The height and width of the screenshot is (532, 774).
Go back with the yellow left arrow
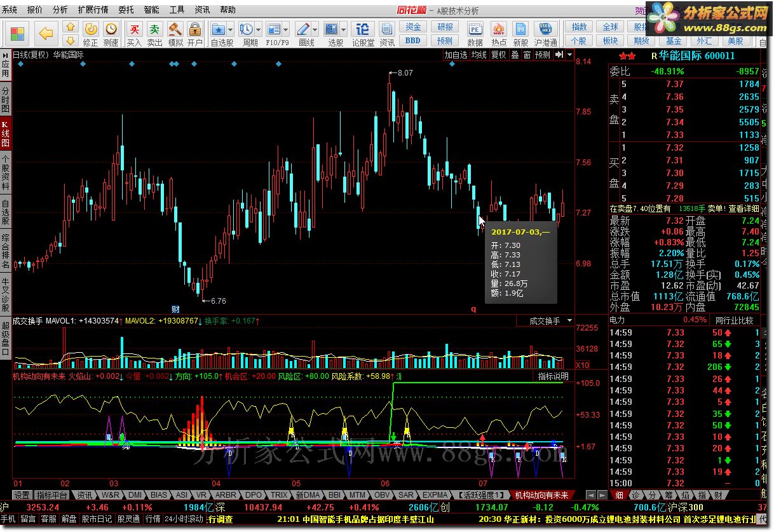pyautogui.click(x=46, y=34)
